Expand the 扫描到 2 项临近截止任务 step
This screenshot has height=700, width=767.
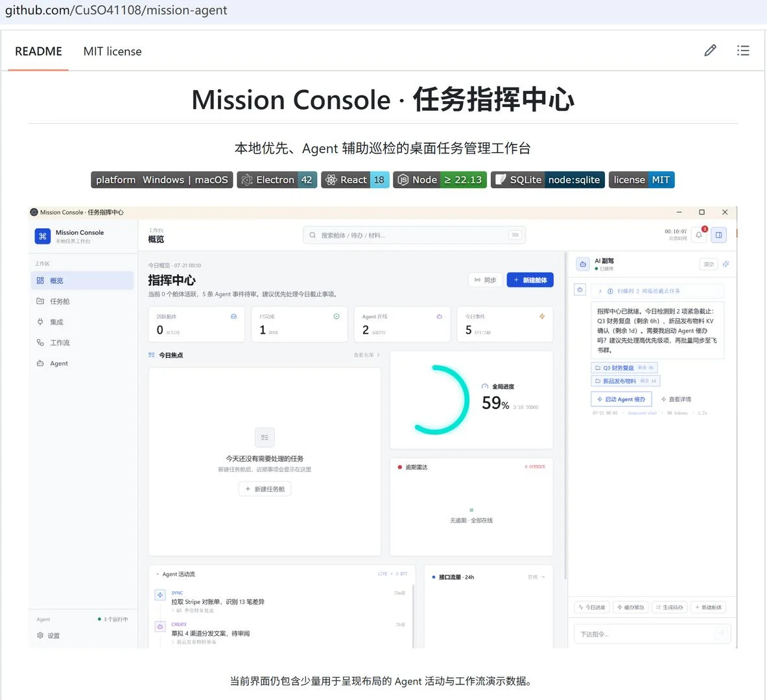click(x=657, y=291)
